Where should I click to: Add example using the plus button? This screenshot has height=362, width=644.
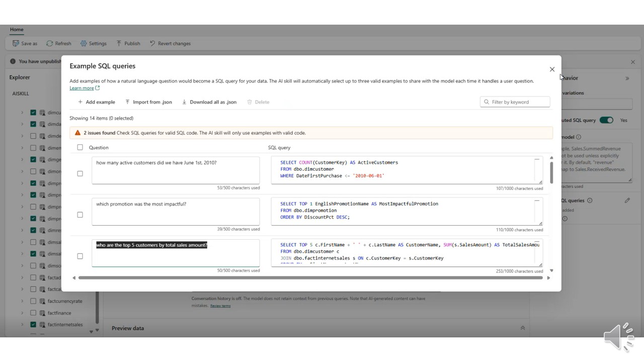point(96,102)
